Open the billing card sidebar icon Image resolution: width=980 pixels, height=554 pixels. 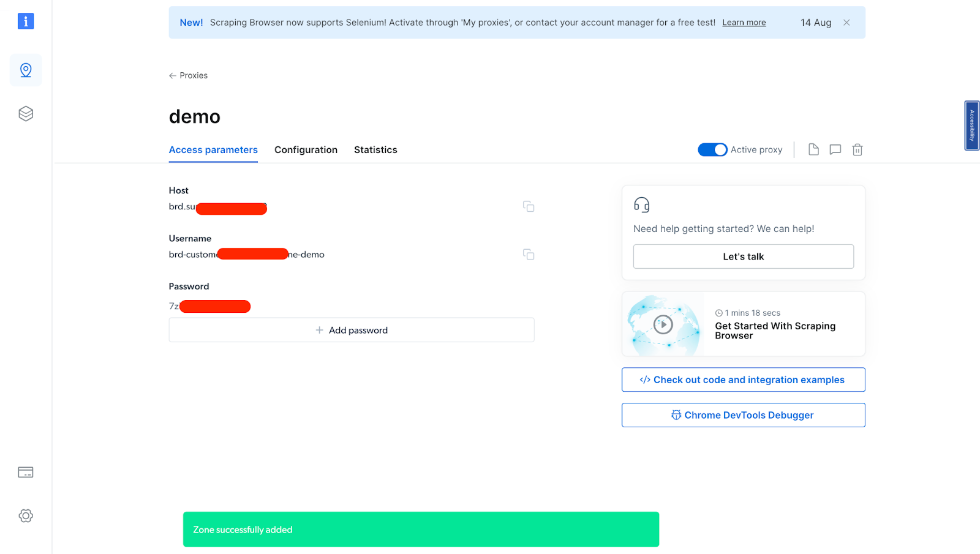[x=26, y=472]
